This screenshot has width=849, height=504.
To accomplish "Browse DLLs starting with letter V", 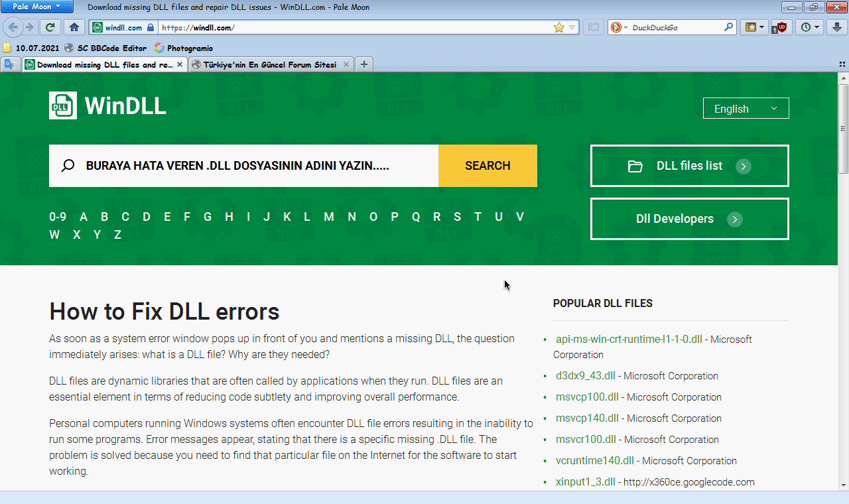I will click(x=520, y=217).
